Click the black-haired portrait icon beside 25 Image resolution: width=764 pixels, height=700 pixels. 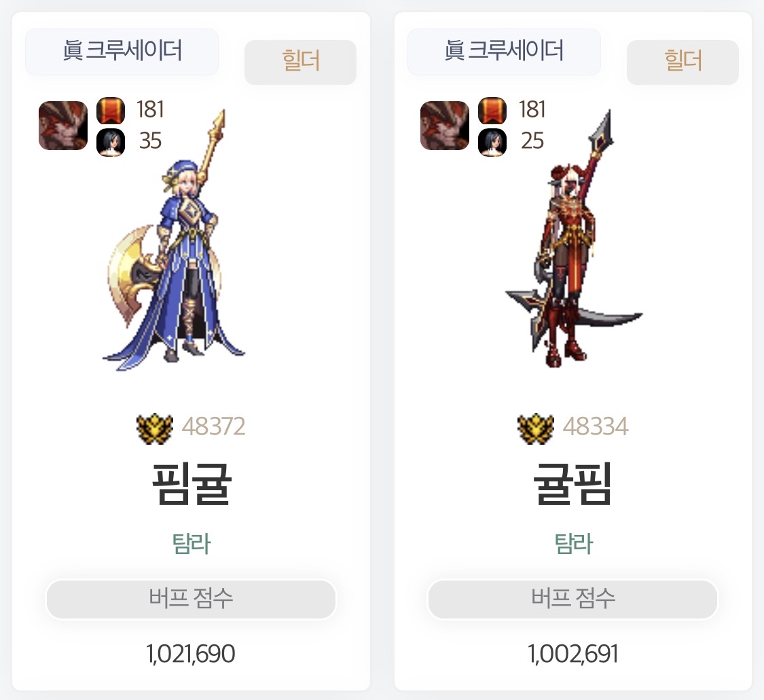[x=492, y=143]
